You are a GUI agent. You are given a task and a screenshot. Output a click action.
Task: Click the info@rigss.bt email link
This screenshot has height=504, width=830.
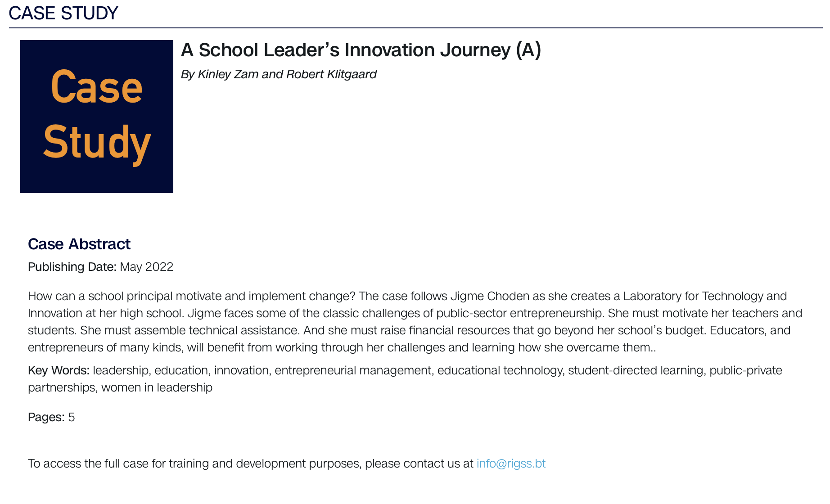511,463
